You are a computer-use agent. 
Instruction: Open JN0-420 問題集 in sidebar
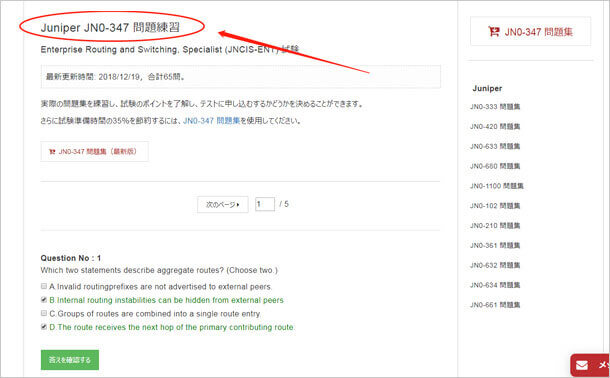(495, 126)
